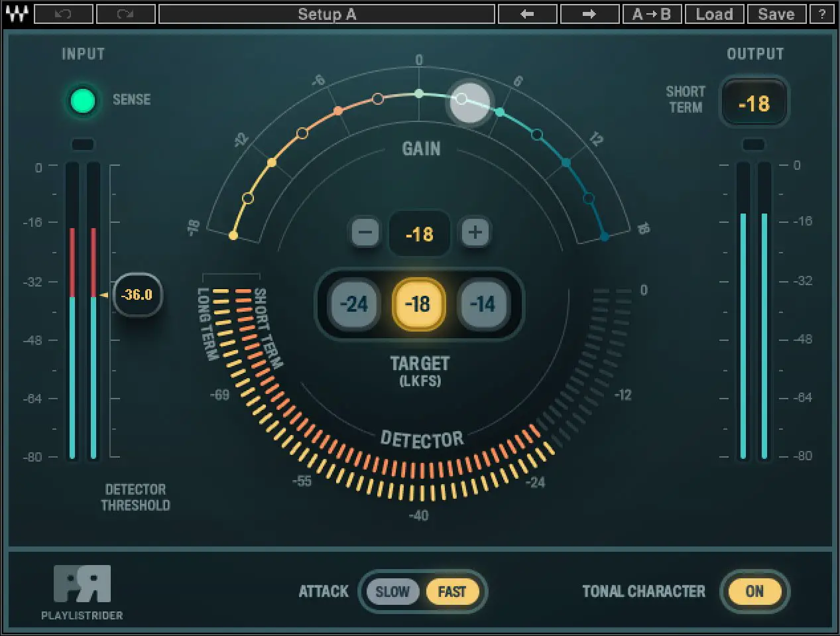Click the Waves logo in the top-left corner
This screenshot has height=636, width=840.
[x=18, y=14]
